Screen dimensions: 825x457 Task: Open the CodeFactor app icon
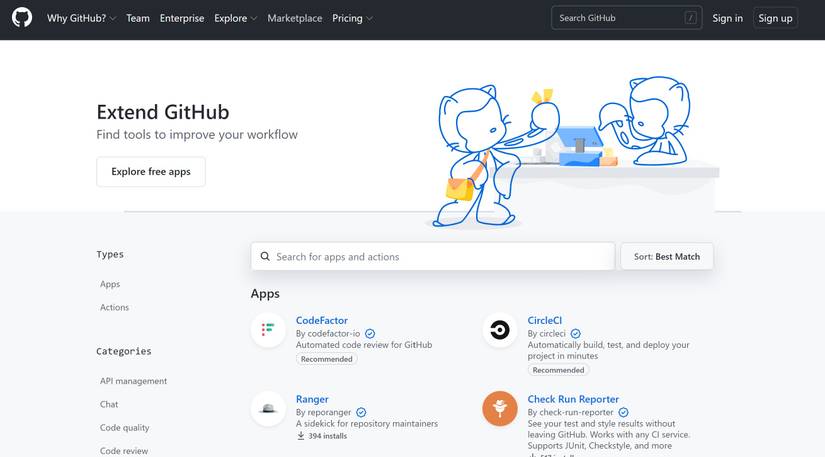point(268,329)
